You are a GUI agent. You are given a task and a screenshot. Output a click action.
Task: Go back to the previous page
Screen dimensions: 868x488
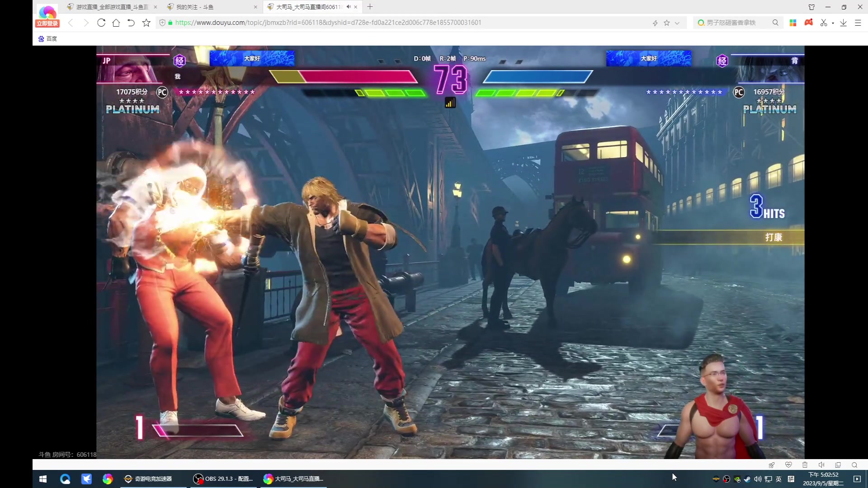71,23
